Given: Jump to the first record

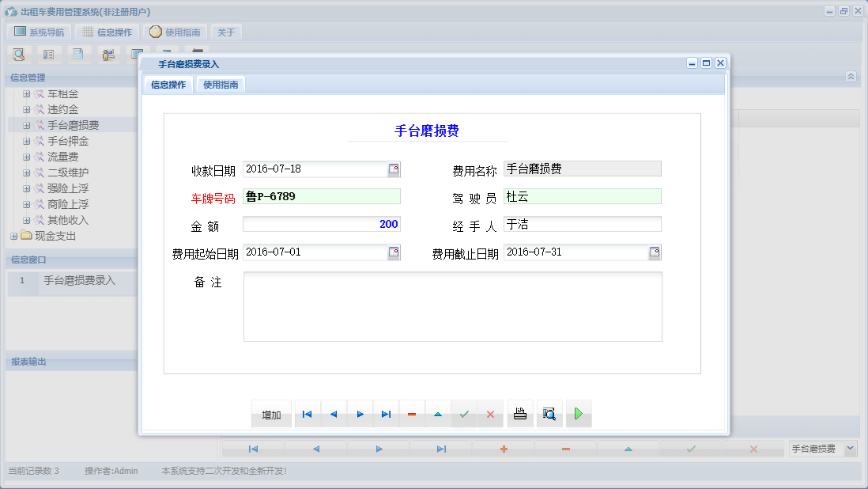Looking at the screenshot, I should coord(307,413).
